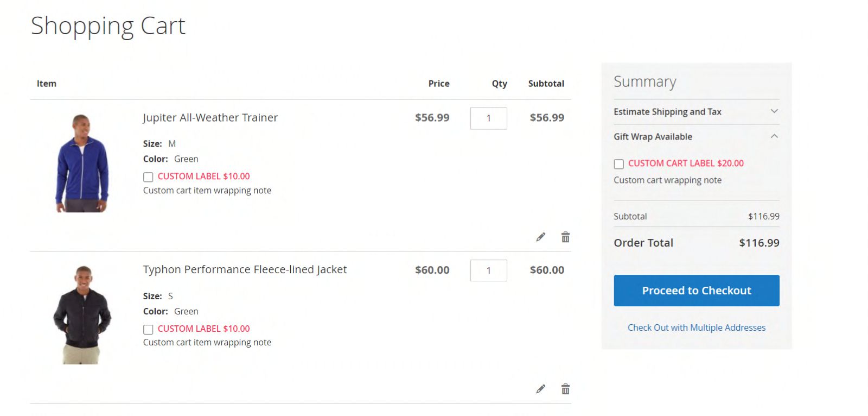868x416 pixels.
Task: Delete Jupiter All-Weather Trainer from cart
Action: pos(565,237)
